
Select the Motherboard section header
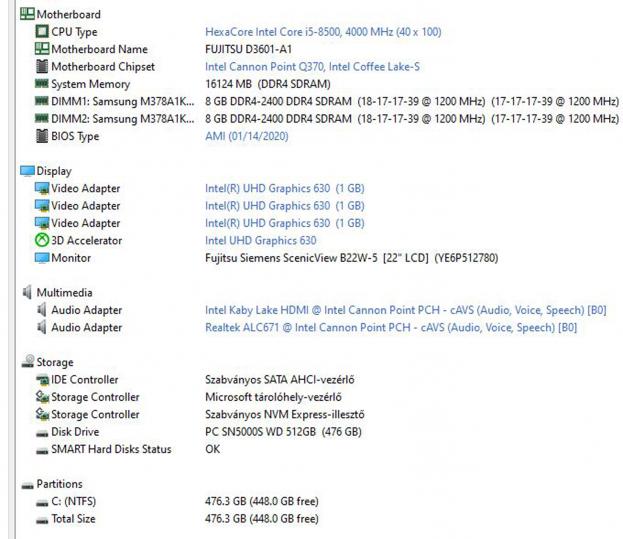(69, 14)
